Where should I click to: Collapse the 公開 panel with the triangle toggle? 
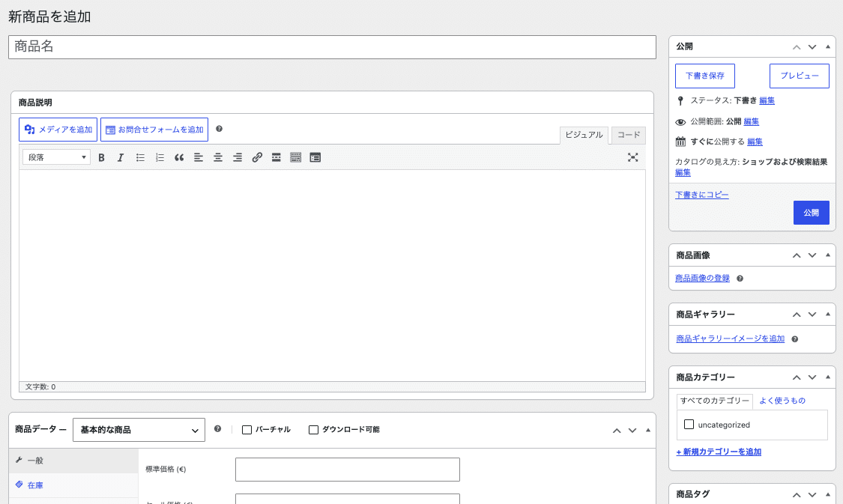pyautogui.click(x=828, y=46)
